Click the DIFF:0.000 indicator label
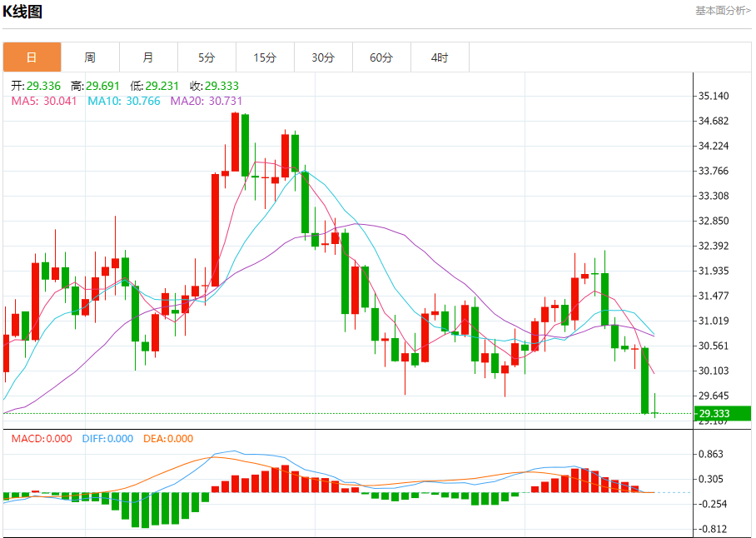 pos(107,439)
